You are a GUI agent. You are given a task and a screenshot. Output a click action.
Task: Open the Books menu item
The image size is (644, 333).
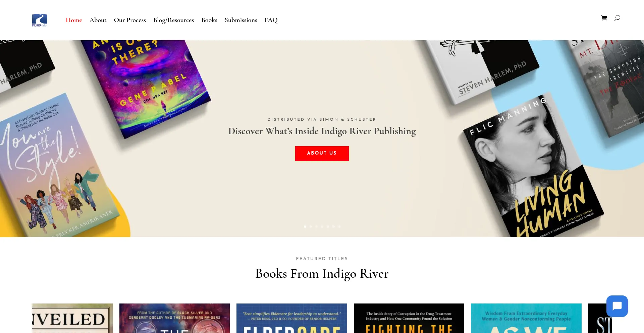(209, 20)
